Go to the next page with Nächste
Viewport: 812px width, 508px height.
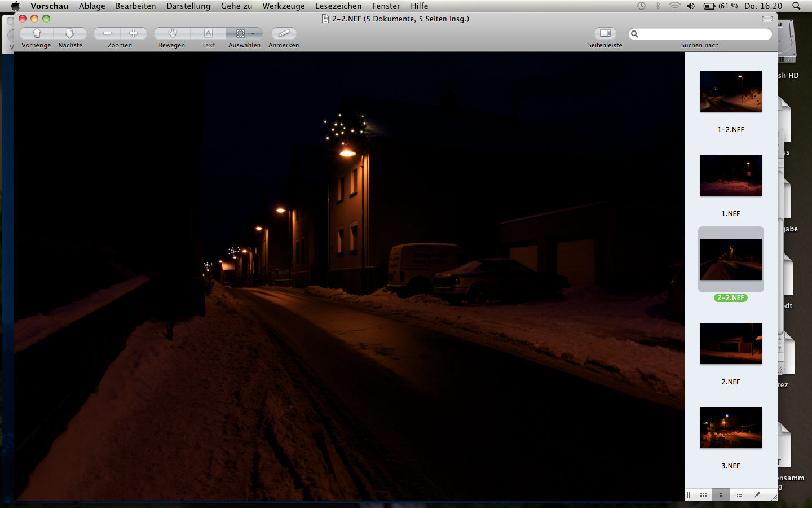click(70, 34)
